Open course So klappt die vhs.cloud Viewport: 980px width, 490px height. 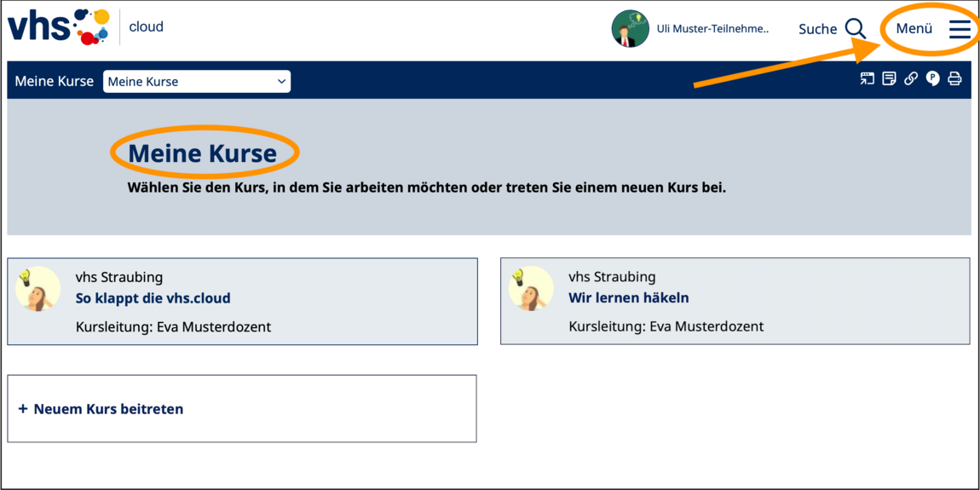click(153, 298)
